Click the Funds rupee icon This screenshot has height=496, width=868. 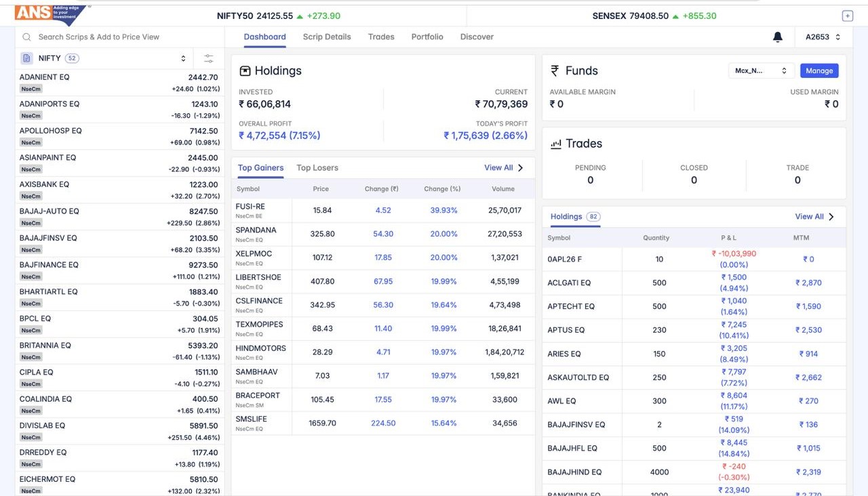[555, 70]
